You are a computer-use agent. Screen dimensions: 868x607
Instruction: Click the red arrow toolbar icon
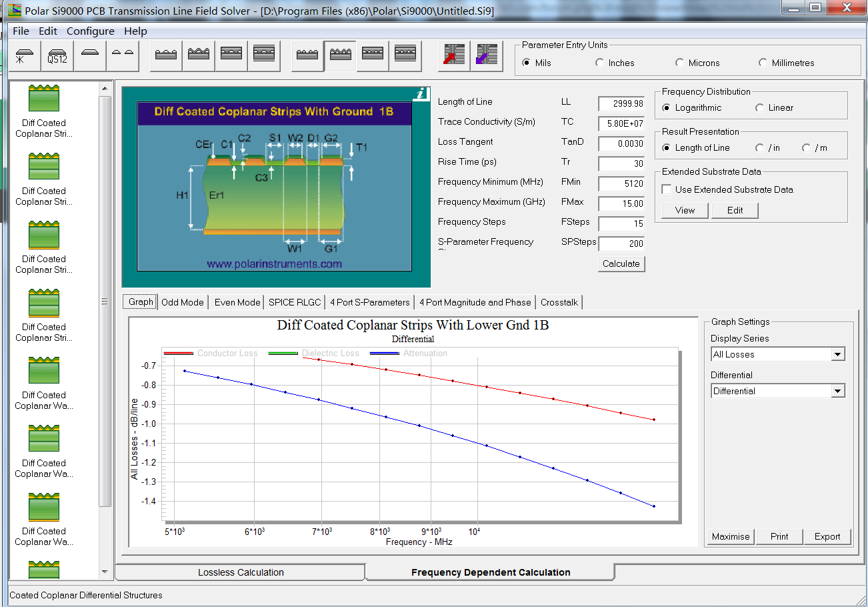point(455,56)
